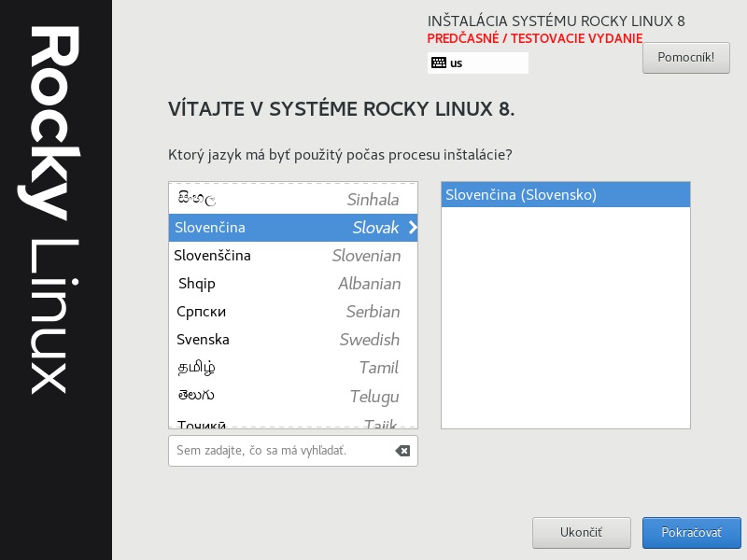747x560 pixels.
Task: Select the Telugu language row
Action: point(293,396)
